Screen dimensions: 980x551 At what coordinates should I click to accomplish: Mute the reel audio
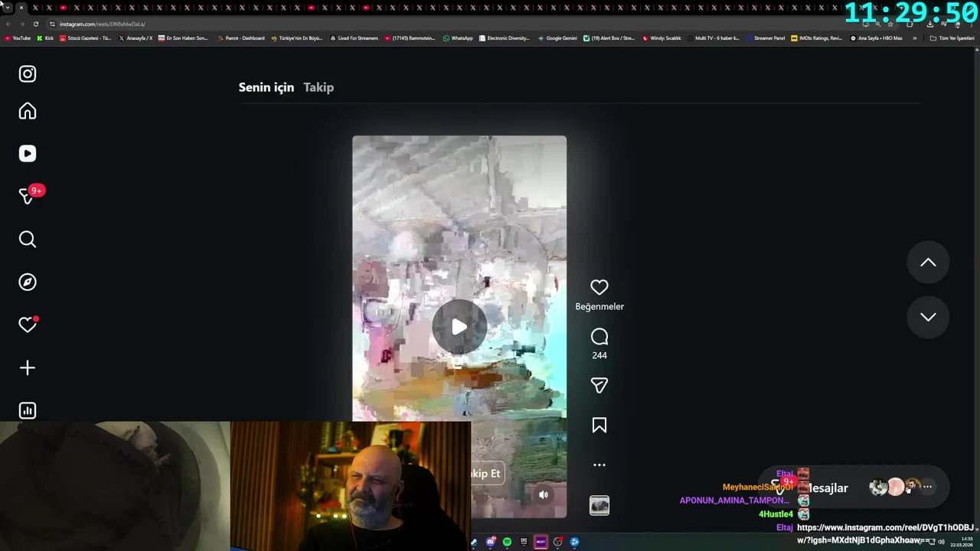[x=544, y=495]
